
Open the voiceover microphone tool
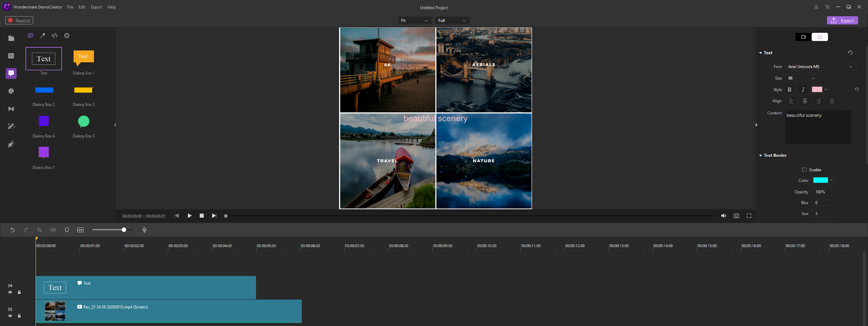click(144, 230)
